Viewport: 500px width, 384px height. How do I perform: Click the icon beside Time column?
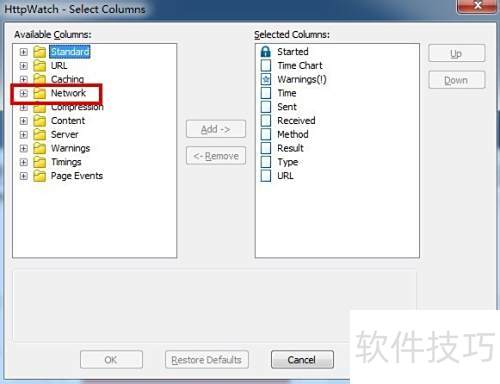266,93
